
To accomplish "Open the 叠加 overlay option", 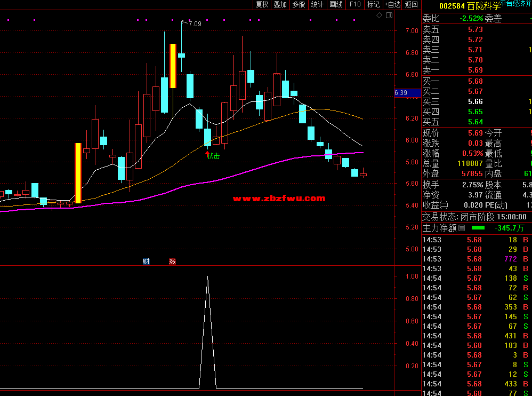I will click(280, 5).
